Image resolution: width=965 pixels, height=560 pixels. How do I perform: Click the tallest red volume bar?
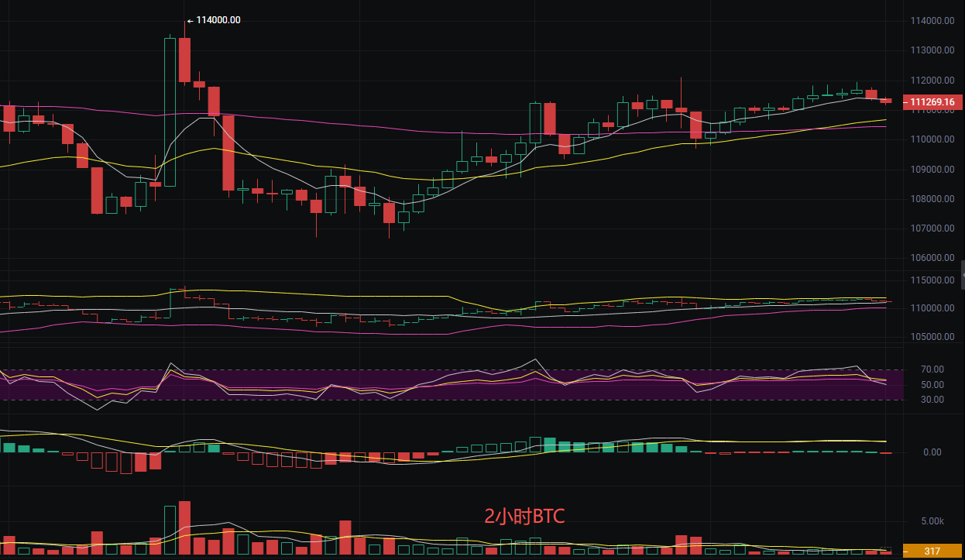[184, 527]
